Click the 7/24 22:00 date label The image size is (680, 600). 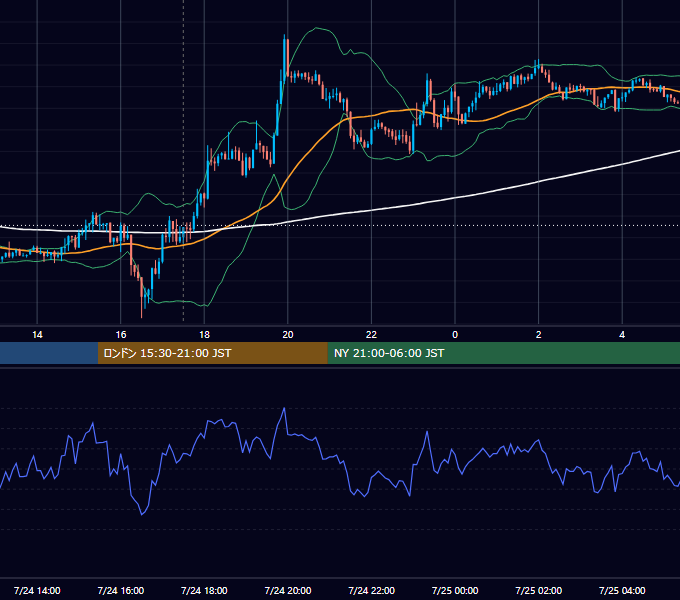pyautogui.click(x=372, y=590)
